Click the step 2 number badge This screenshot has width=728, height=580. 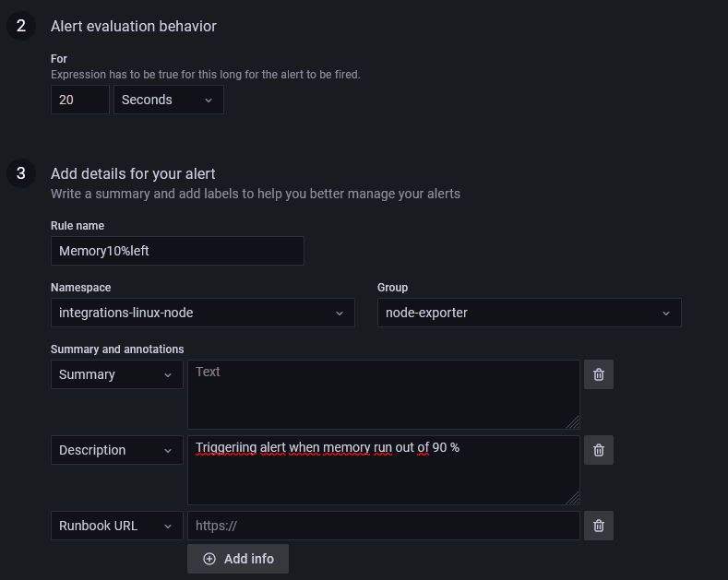(21, 26)
